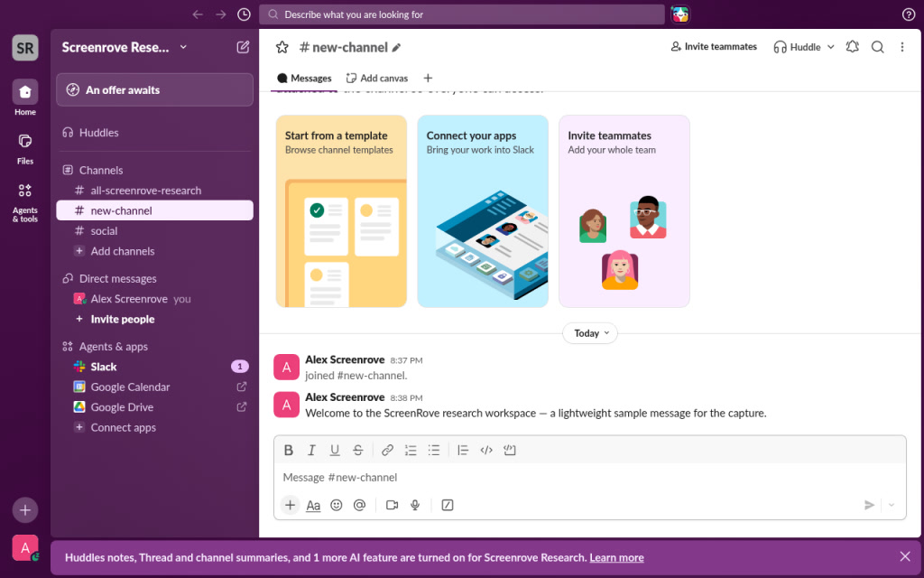
Task: Open notification settings bell icon
Action: point(852,47)
